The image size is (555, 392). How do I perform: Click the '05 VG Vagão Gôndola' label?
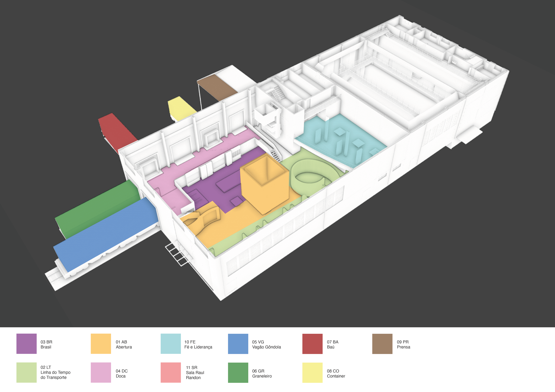pyautogui.click(x=266, y=344)
